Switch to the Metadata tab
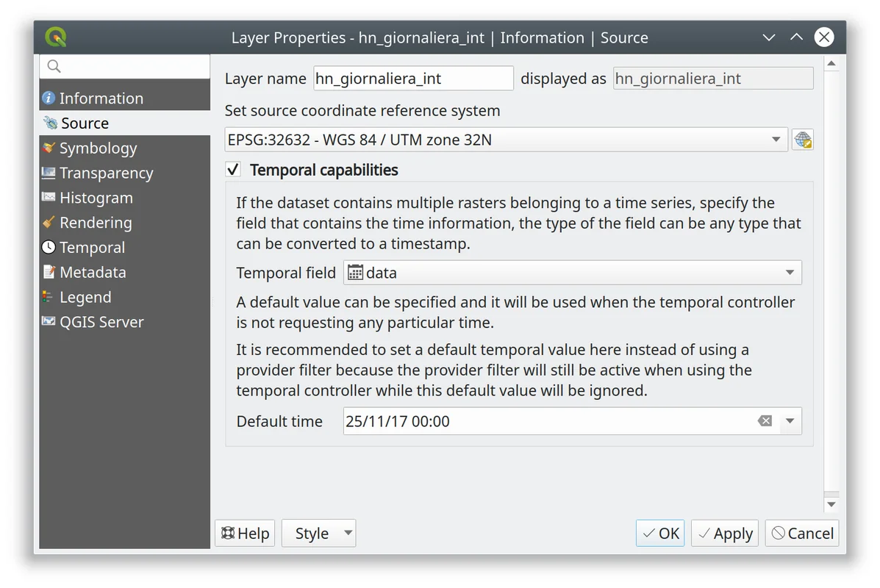The width and height of the screenshot is (880, 588). [x=93, y=272]
